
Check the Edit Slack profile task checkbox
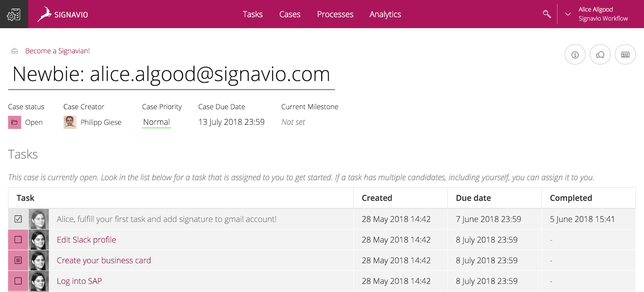coord(18,240)
